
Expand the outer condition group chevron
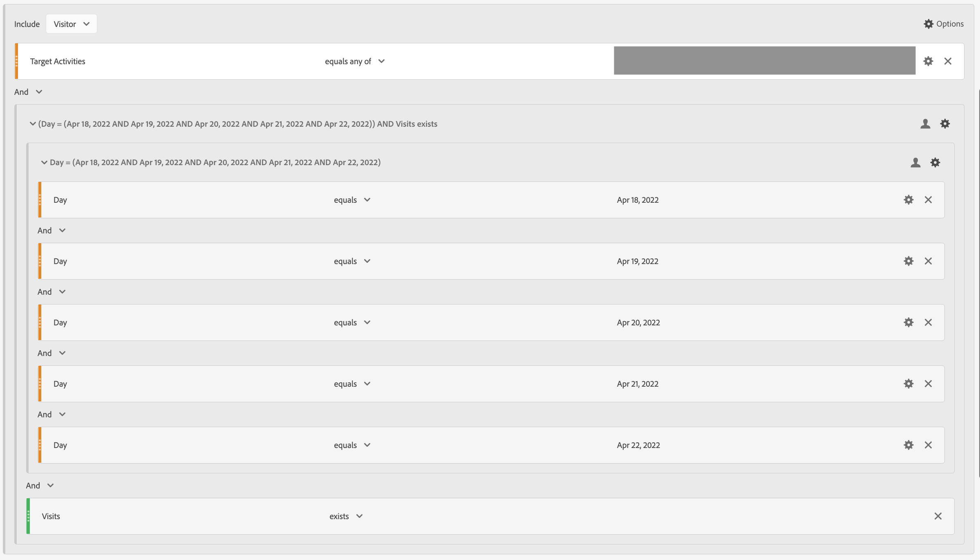[x=33, y=124]
